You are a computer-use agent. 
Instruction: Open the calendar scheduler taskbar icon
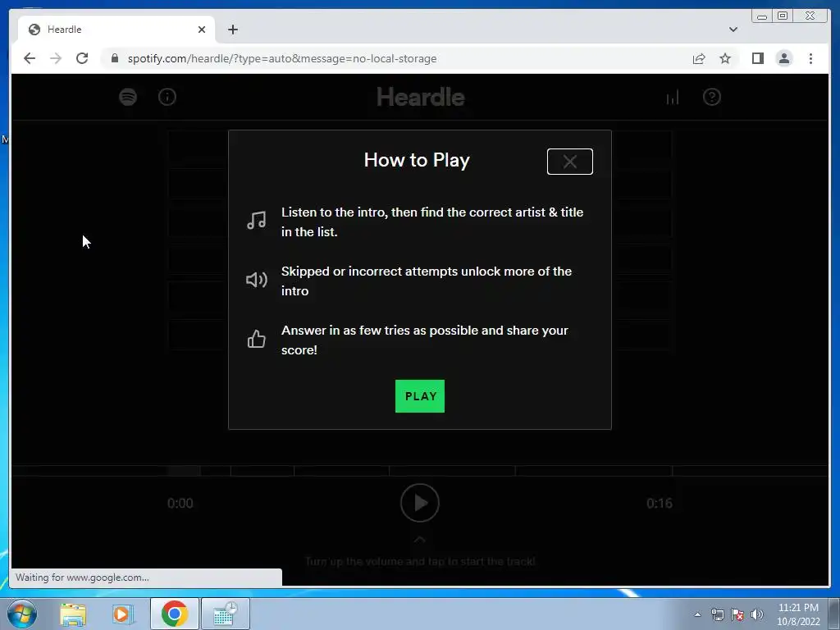click(x=225, y=614)
